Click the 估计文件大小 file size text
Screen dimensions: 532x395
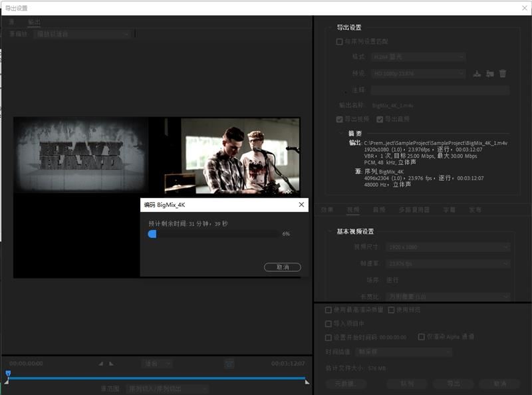356,368
